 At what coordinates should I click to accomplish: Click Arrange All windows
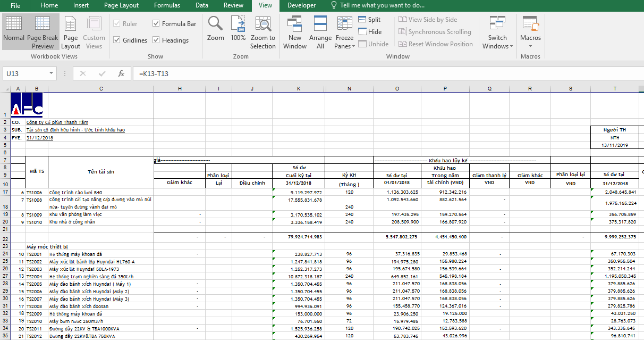pos(320,32)
